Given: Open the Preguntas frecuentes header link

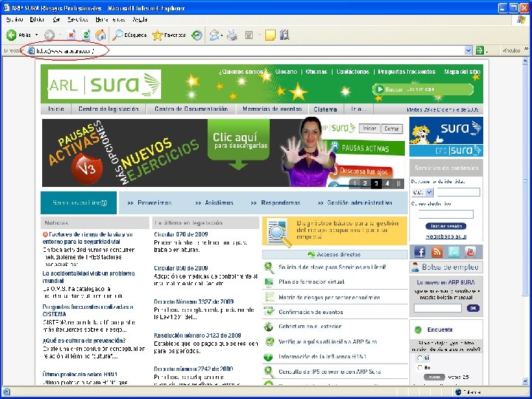Looking at the screenshot, I should coord(406,72).
